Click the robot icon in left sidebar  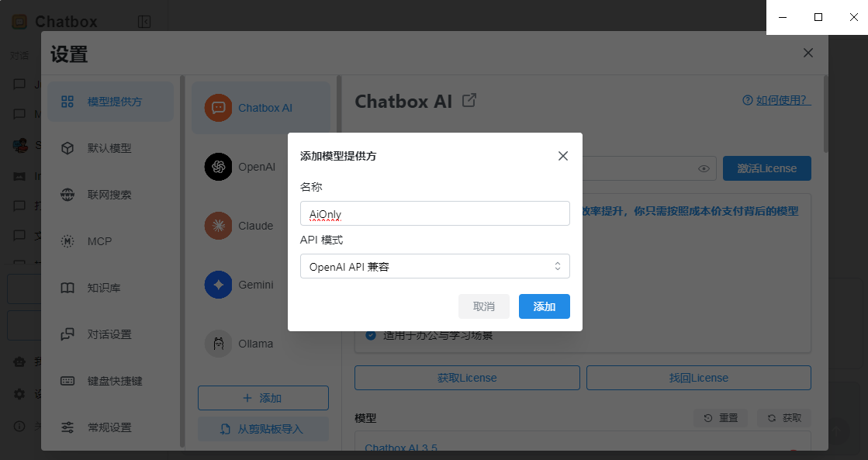(x=19, y=362)
